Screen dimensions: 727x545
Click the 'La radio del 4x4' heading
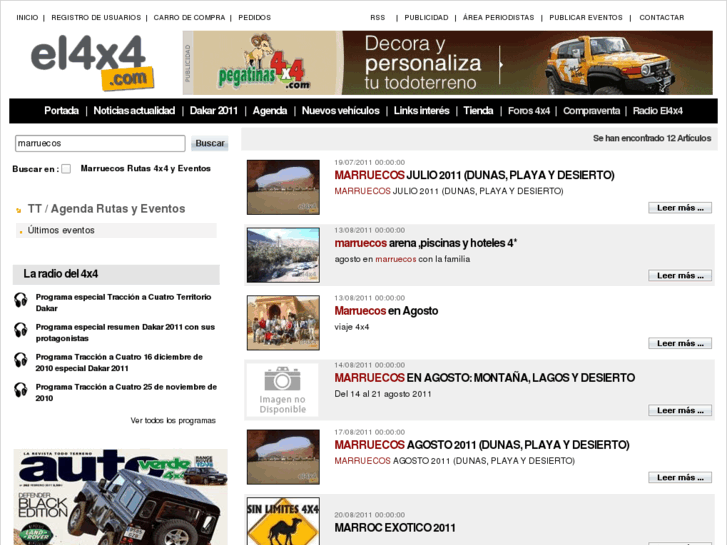[x=61, y=274]
